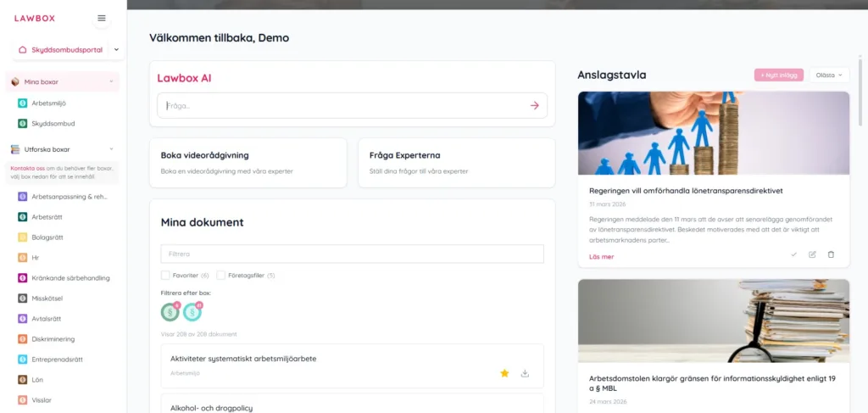Open the hamburger menu next to LAWBOX logo
868x413 pixels.
pos(102,19)
